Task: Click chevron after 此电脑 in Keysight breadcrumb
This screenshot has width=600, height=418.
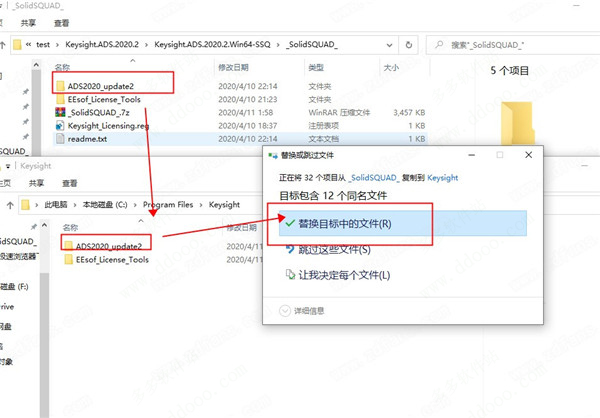Action: click(x=75, y=205)
